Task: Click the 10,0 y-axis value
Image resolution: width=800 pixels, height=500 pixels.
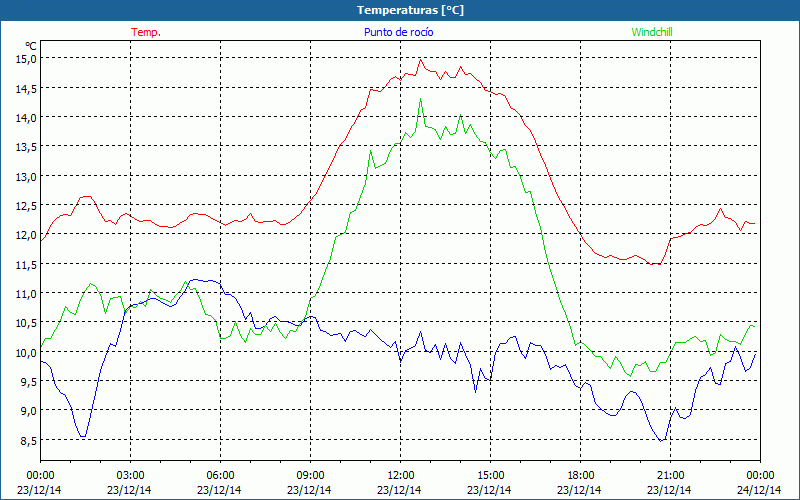Action: tap(27, 353)
